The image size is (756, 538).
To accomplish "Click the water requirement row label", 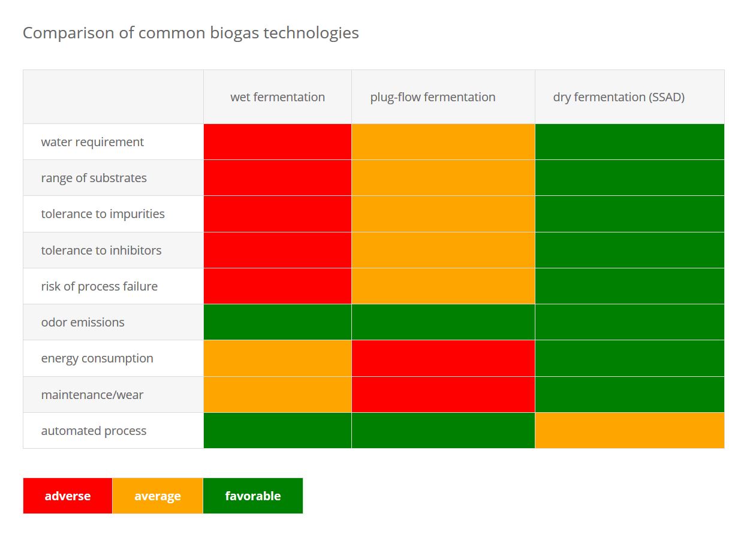I will pyautogui.click(x=92, y=142).
